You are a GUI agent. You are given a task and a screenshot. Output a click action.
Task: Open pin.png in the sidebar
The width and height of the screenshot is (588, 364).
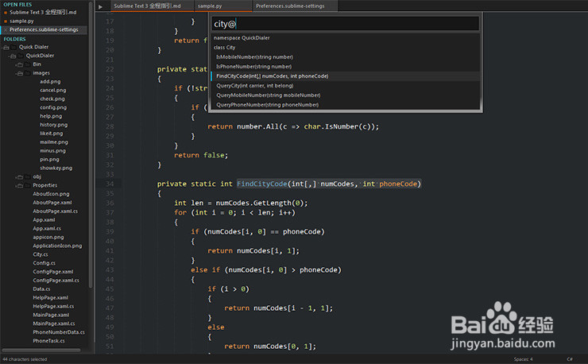click(49, 159)
